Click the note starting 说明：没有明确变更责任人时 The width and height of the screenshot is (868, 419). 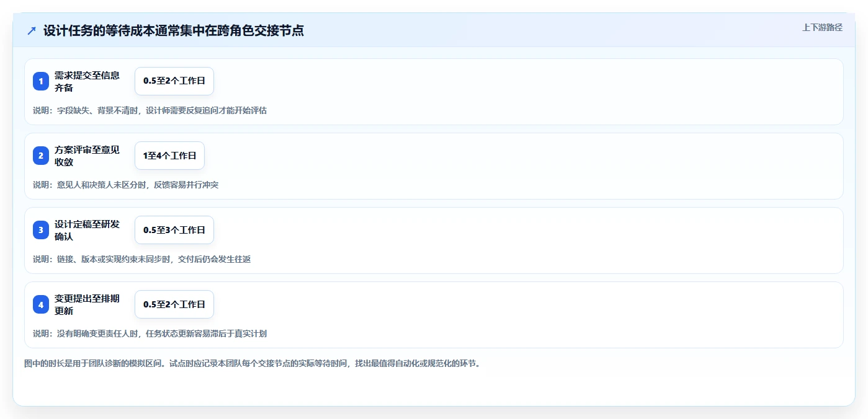150,333
